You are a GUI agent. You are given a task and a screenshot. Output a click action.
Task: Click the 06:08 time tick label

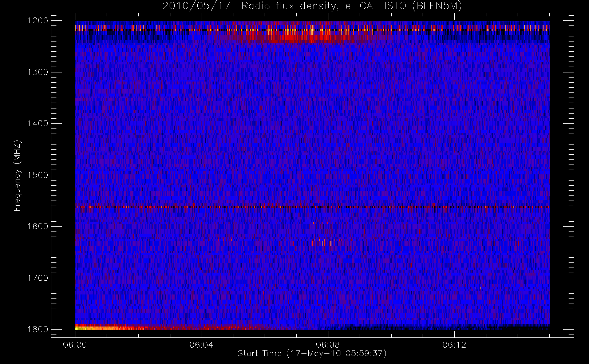click(328, 345)
